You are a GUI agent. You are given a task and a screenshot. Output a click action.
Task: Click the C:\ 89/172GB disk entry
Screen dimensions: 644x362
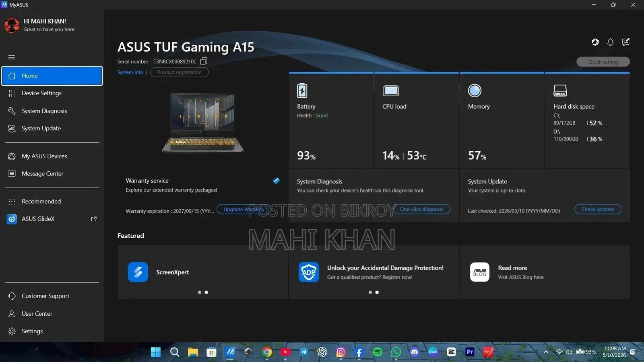(x=578, y=119)
